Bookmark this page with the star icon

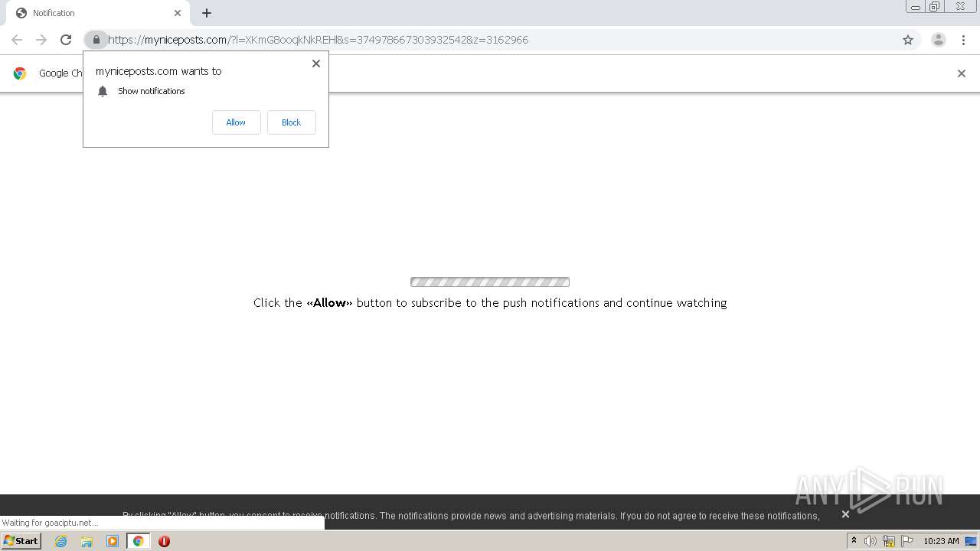coord(908,40)
